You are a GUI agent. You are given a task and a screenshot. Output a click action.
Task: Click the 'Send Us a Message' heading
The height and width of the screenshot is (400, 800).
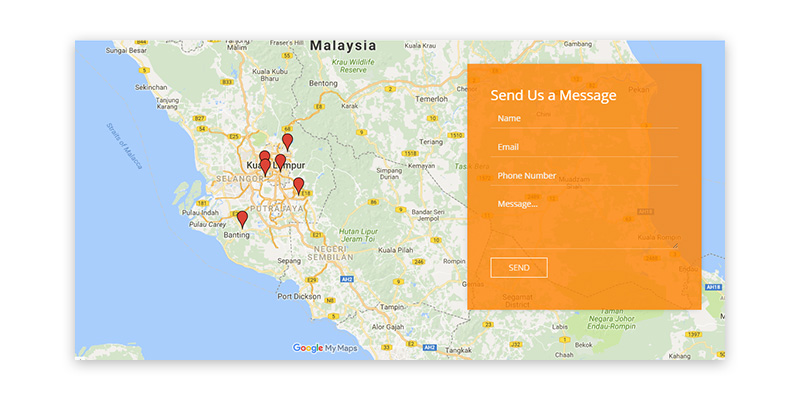pos(553,95)
